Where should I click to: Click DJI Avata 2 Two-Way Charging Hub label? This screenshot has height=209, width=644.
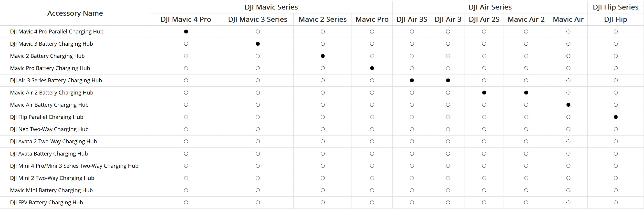click(x=53, y=142)
